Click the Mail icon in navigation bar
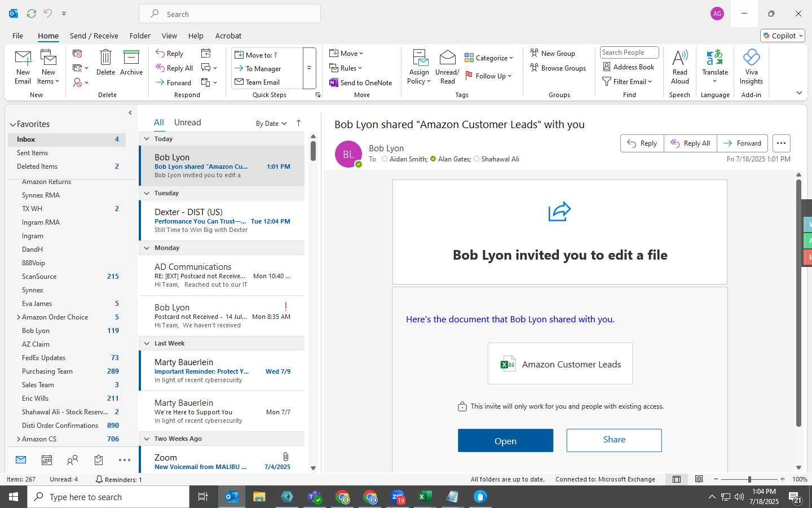This screenshot has width=812, height=508. tap(21, 460)
